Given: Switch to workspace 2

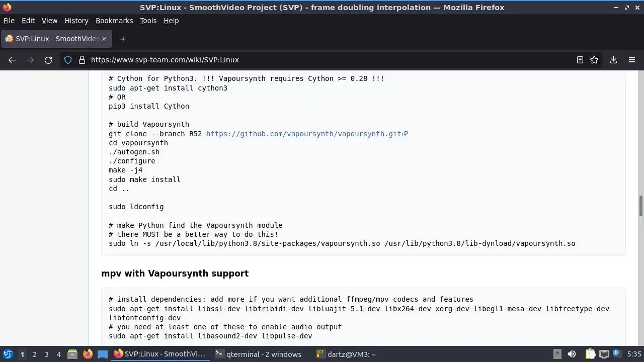Looking at the screenshot, I should 34,354.
